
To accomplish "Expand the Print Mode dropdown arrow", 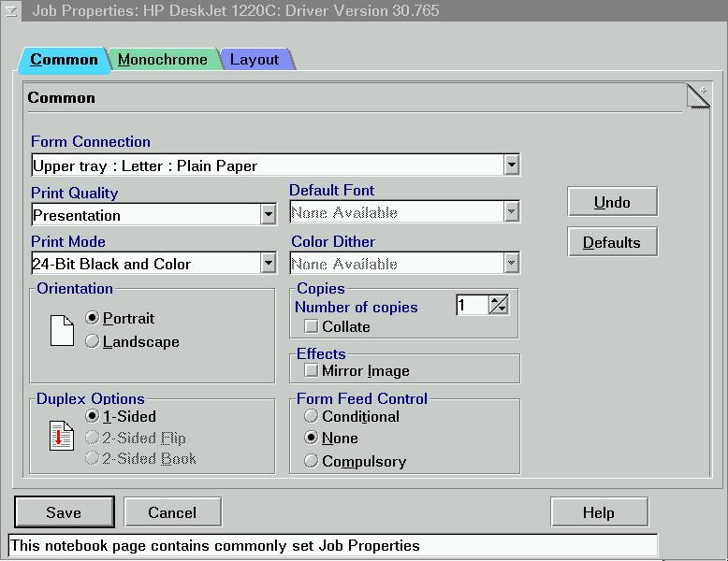I will (268, 263).
